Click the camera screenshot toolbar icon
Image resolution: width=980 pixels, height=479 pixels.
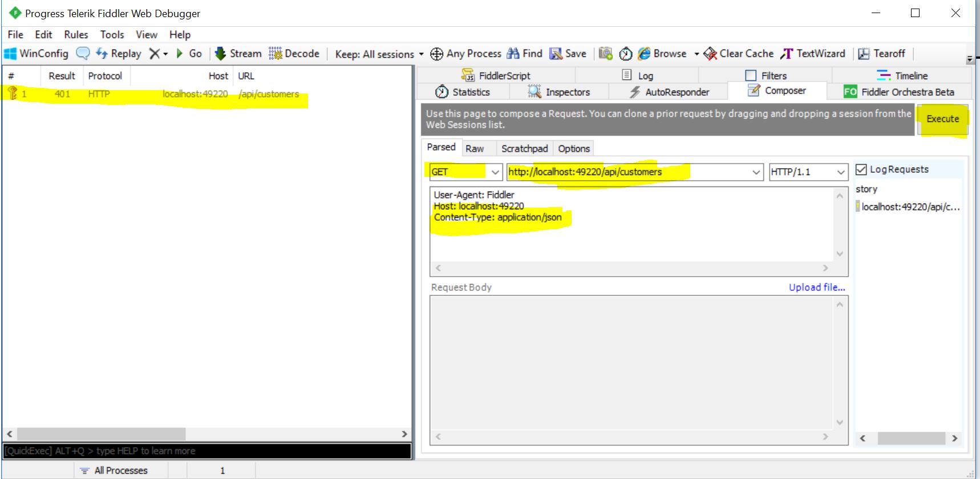pyautogui.click(x=606, y=54)
